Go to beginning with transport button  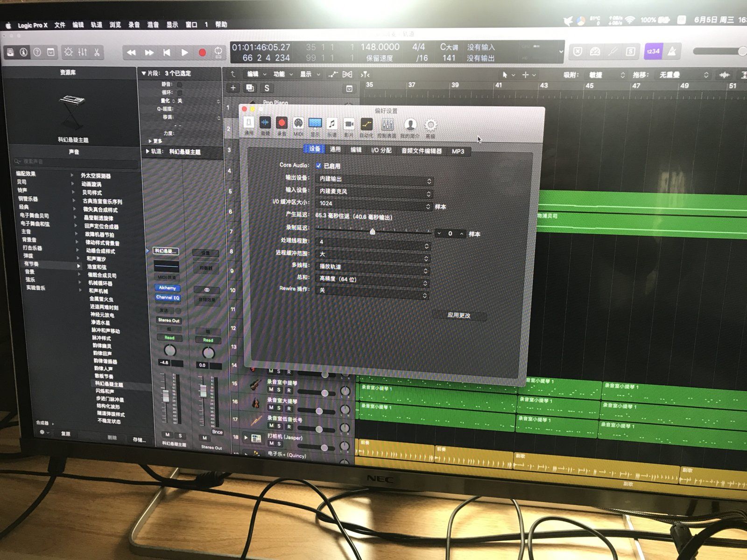coord(167,53)
